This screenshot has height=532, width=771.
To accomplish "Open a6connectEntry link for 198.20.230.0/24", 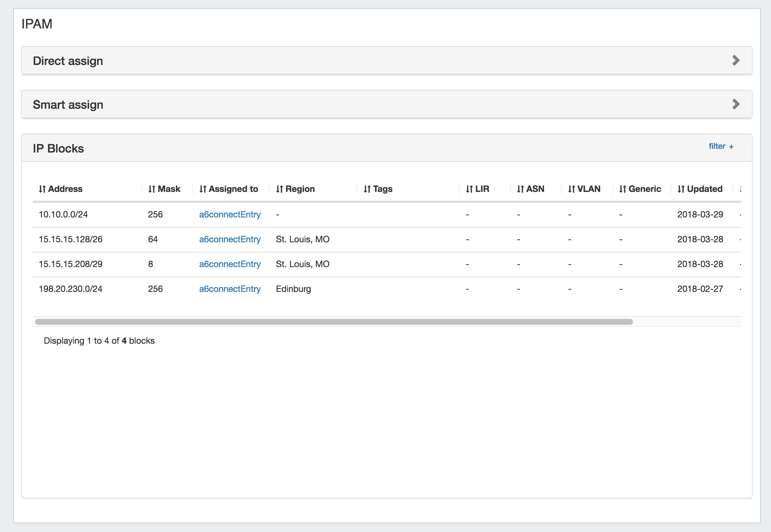I will (x=230, y=289).
